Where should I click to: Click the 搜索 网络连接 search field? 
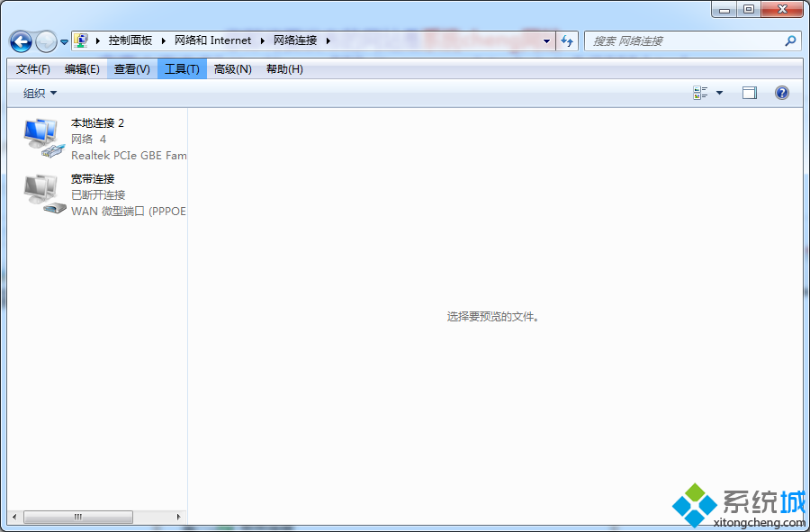pyautogui.click(x=684, y=41)
